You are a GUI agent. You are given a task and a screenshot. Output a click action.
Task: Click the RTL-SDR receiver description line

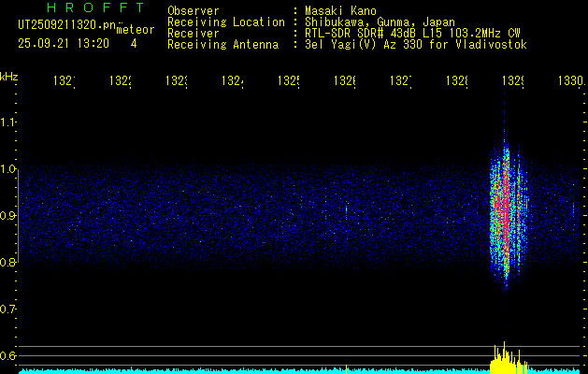point(407,33)
